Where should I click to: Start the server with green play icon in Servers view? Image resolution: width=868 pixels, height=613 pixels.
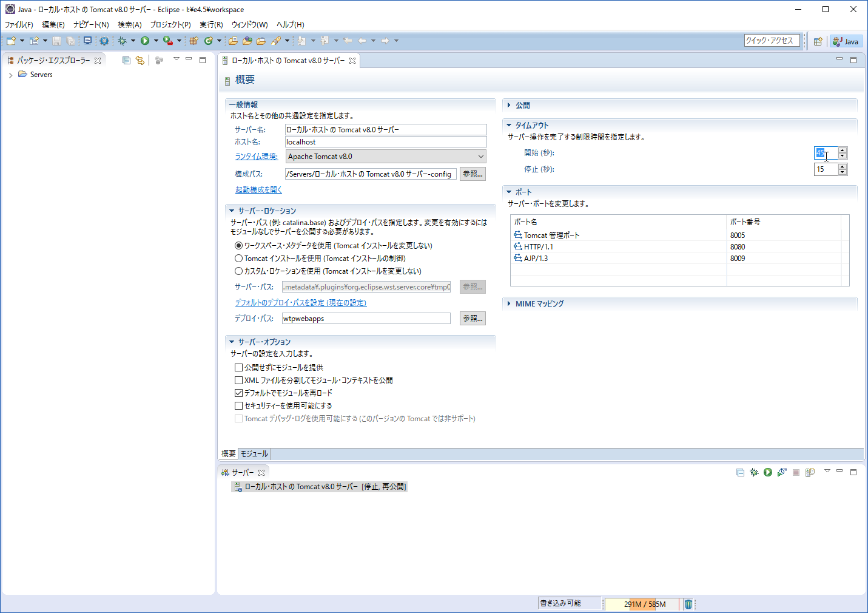(768, 472)
